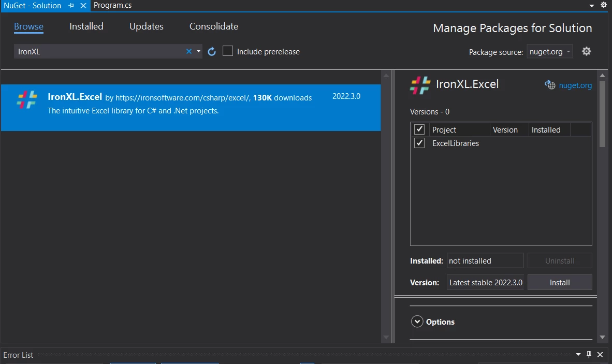This screenshot has width=612, height=364.
Task: Open the search history dropdown arrow
Action: click(x=199, y=51)
